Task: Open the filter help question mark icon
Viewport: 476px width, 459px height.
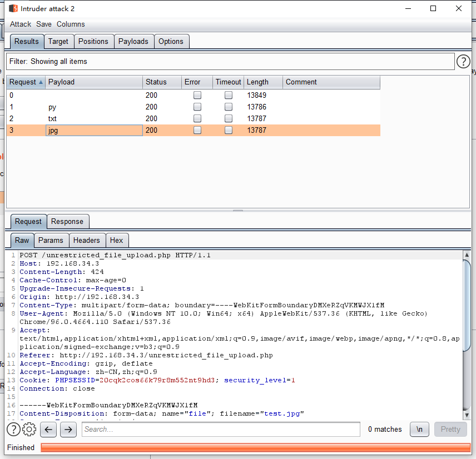Action: (x=463, y=61)
